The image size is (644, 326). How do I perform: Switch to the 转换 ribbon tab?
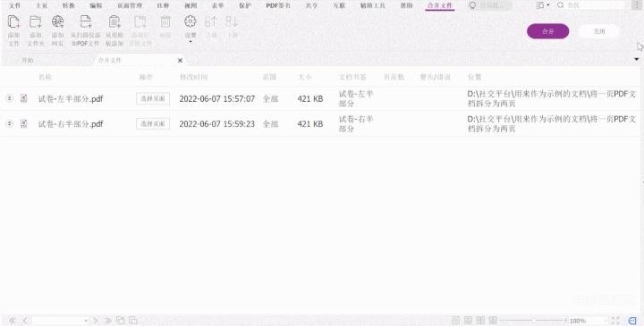click(x=69, y=5)
